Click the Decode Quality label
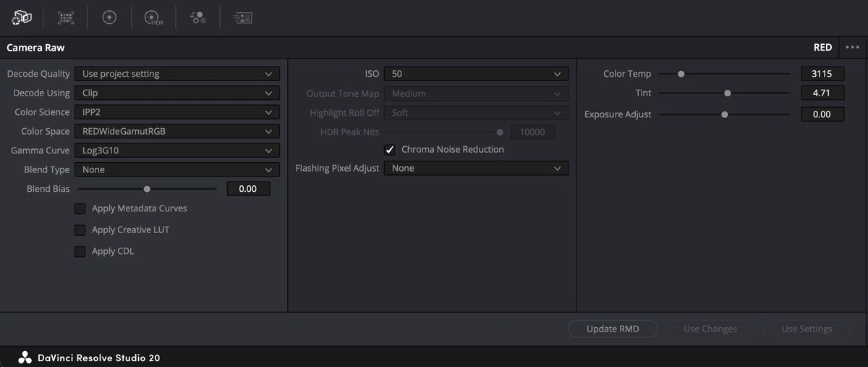This screenshot has height=367, width=868. pyautogui.click(x=38, y=74)
